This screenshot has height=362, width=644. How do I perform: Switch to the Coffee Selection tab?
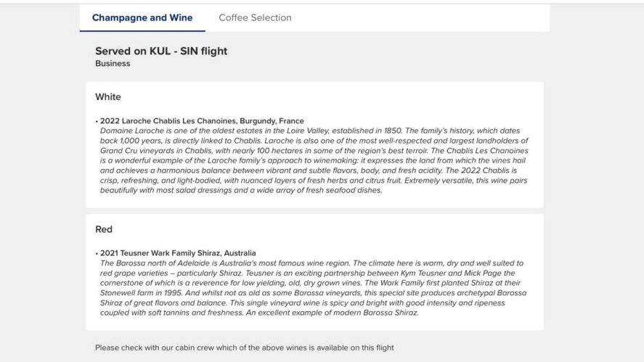pos(255,17)
